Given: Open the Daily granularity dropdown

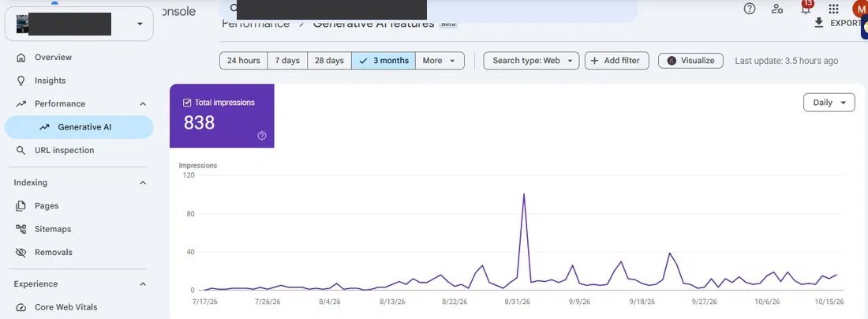Looking at the screenshot, I should point(829,103).
